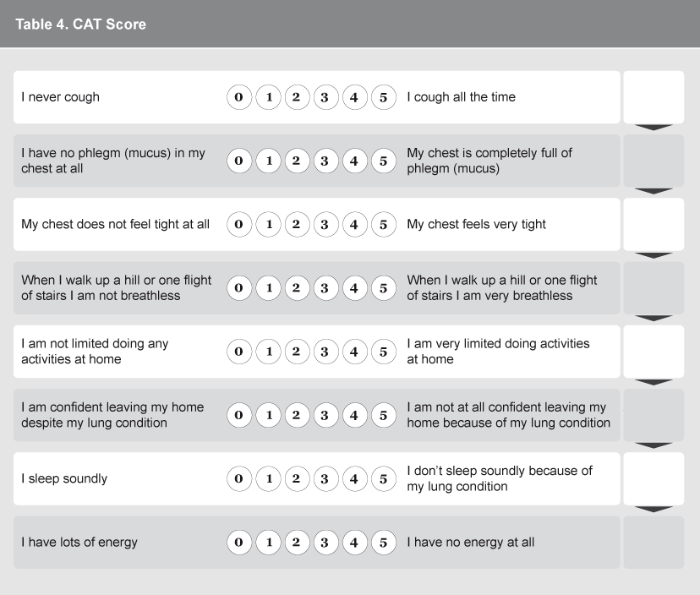
Task: Choose score 3 on the phlegm (mucus) row
Action: [325, 161]
